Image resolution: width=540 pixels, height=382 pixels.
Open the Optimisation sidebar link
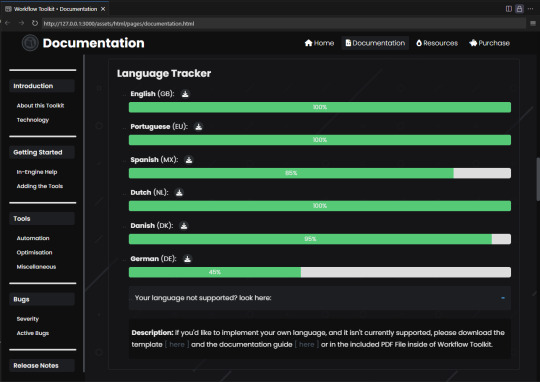[x=34, y=252]
